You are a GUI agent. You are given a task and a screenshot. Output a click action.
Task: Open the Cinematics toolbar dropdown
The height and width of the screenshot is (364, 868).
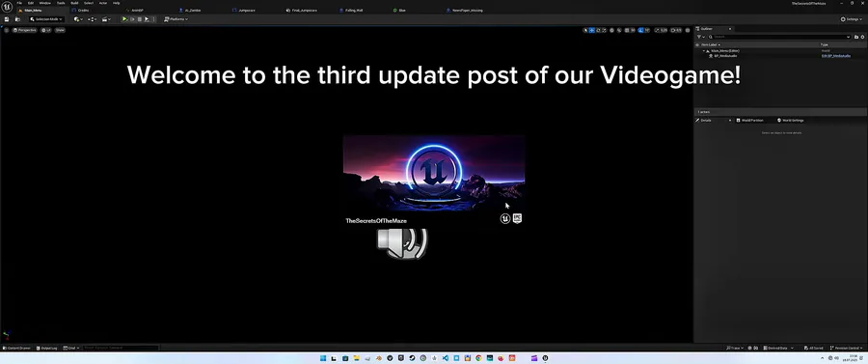point(106,19)
